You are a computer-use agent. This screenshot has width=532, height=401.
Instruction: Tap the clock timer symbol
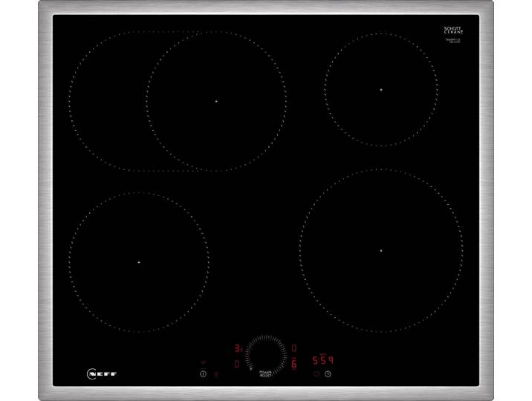coord(328,374)
